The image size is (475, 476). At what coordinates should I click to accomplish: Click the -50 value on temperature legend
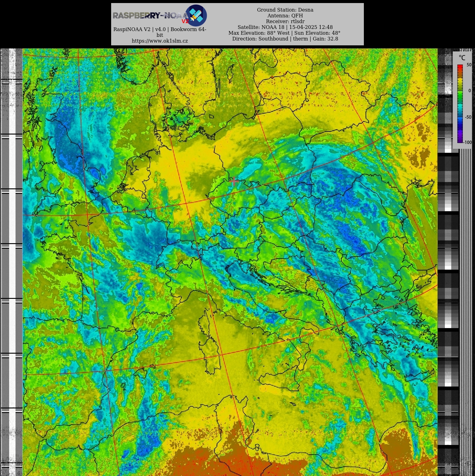468,117
